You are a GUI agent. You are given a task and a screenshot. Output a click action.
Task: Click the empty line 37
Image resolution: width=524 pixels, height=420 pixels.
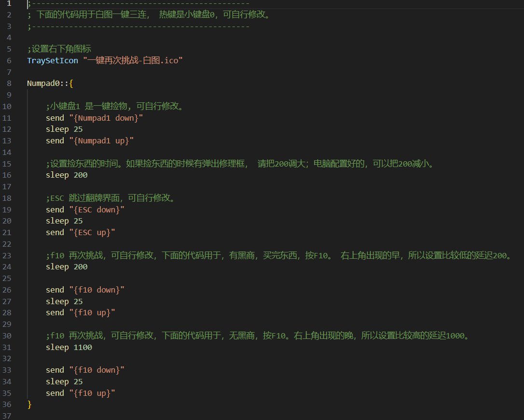[145, 416]
